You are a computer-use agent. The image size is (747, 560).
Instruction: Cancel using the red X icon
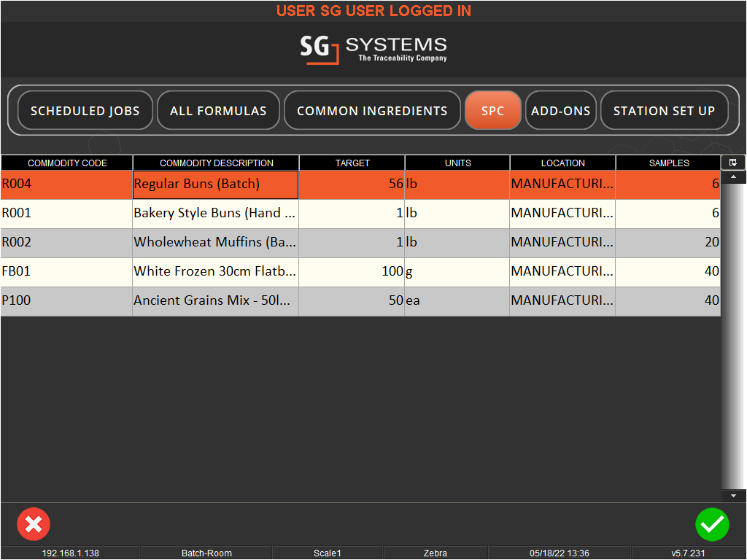click(x=34, y=524)
